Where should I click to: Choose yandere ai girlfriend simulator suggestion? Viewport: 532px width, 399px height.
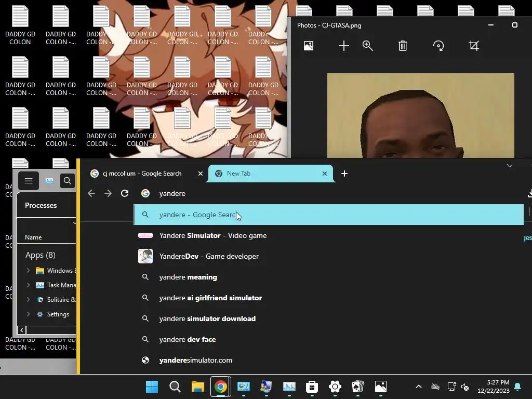pyautogui.click(x=328, y=298)
